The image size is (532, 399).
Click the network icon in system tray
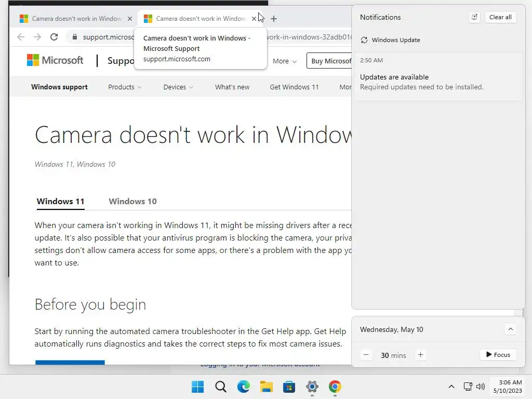tap(468, 387)
